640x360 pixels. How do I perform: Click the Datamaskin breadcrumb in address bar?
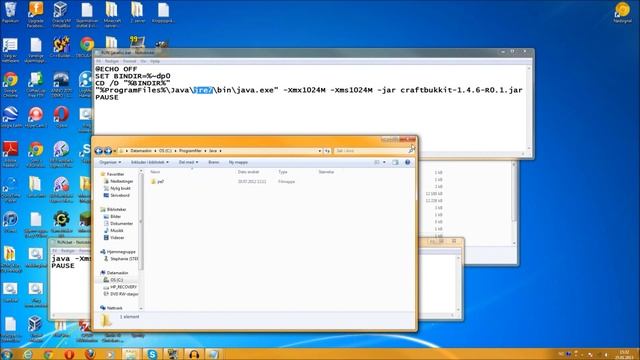coord(141,151)
